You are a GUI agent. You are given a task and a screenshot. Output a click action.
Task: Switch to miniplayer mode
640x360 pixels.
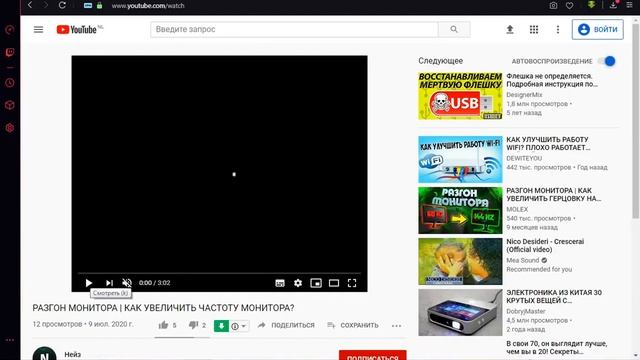[316, 283]
